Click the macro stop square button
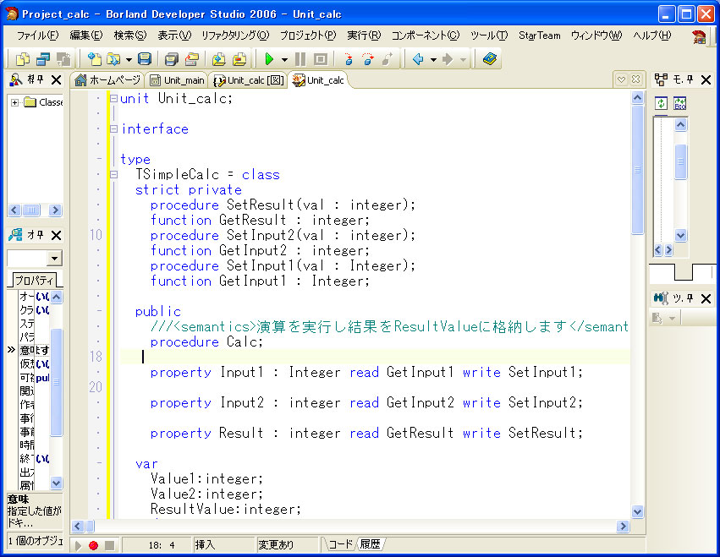Image resolution: width=720 pixels, height=557 pixels. pos(109,545)
